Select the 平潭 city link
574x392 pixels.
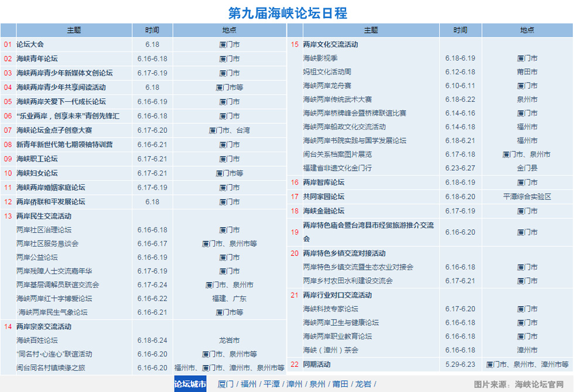pyautogui.click(x=272, y=384)
